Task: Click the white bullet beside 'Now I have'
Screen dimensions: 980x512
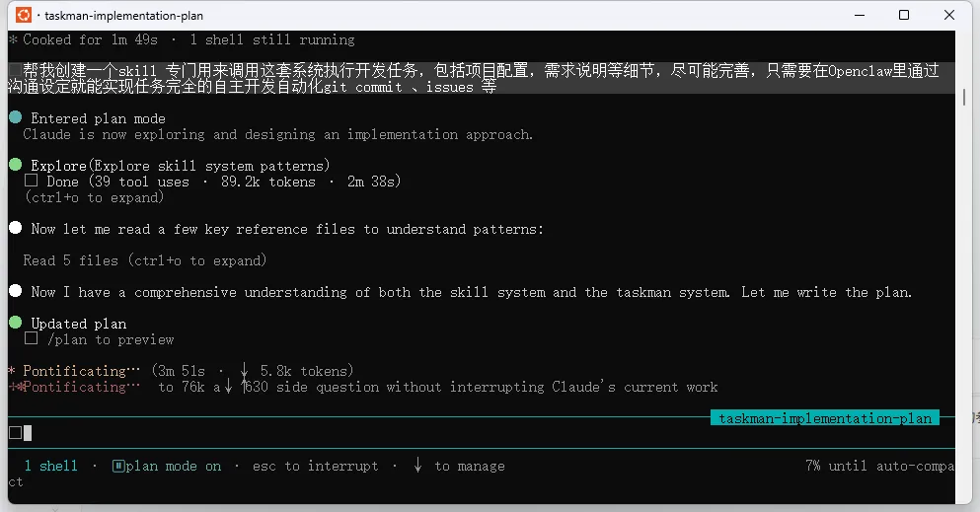Action: [x=16, y=291]
